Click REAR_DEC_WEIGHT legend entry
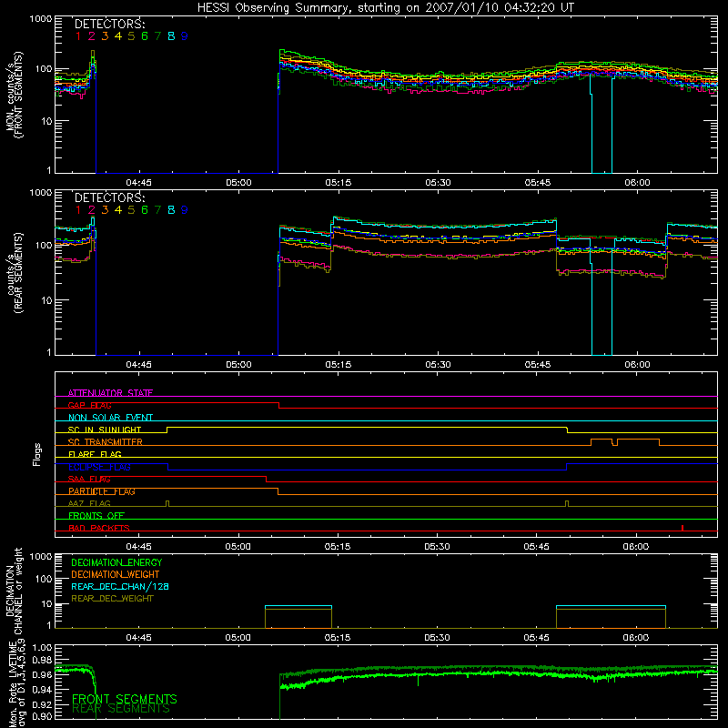 coord(112,599)
